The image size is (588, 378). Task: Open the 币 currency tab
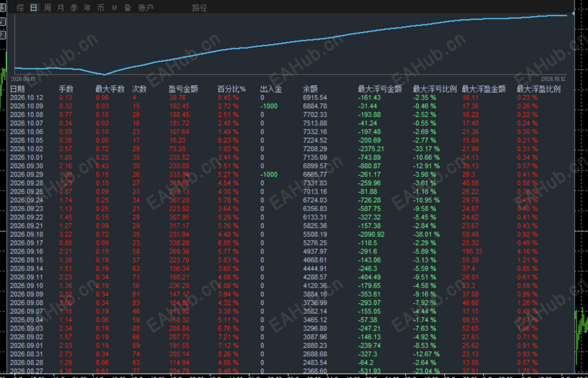101,8
